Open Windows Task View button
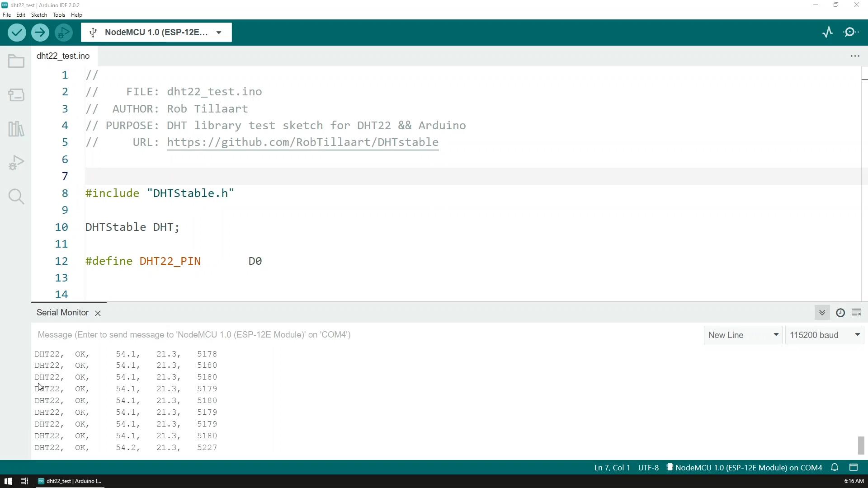 24,481
